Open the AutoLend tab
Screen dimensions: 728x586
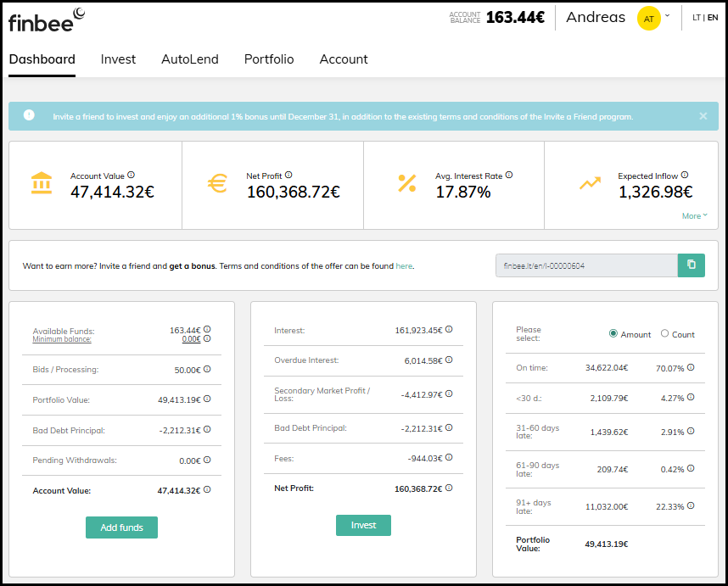(x=190, y=59)
